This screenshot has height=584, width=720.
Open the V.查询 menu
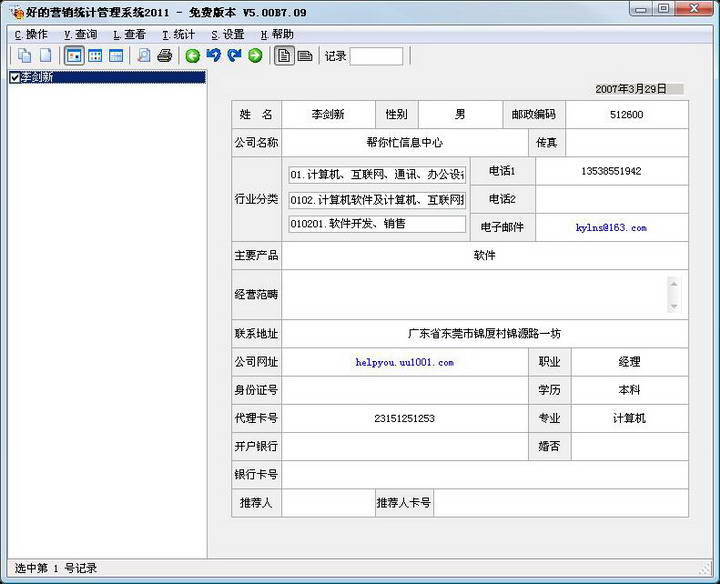80,34
